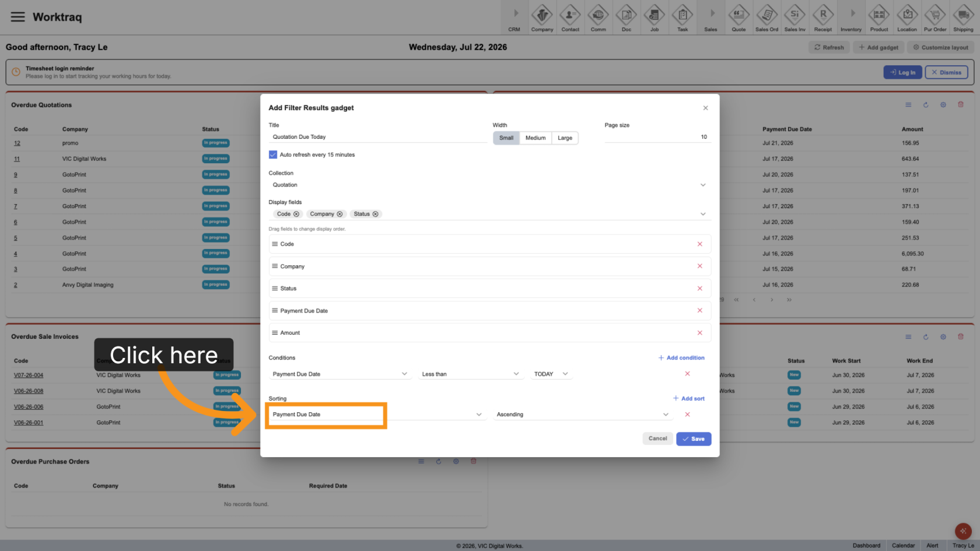The height and width of the screenshot is (551, 980).
Task: Close the Add Filter Results gadget dialog
Action: tap(705, 108)
